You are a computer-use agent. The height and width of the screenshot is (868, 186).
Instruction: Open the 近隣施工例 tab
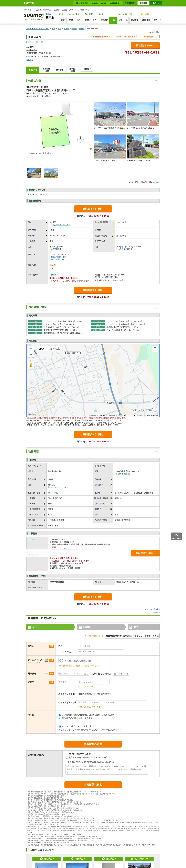(x=86, y=69)
